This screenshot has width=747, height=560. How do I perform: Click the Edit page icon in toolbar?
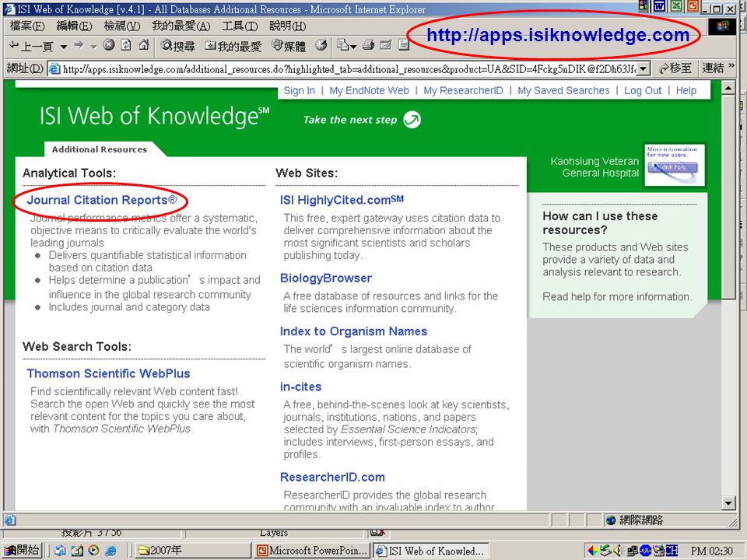click(x=386, y=45)
